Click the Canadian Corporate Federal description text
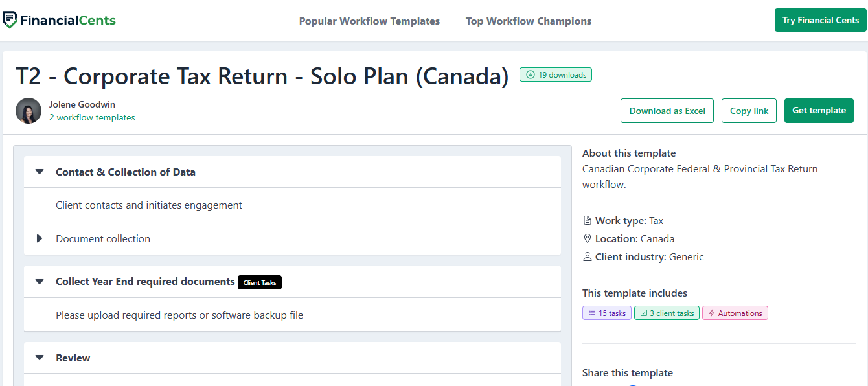 700,177
